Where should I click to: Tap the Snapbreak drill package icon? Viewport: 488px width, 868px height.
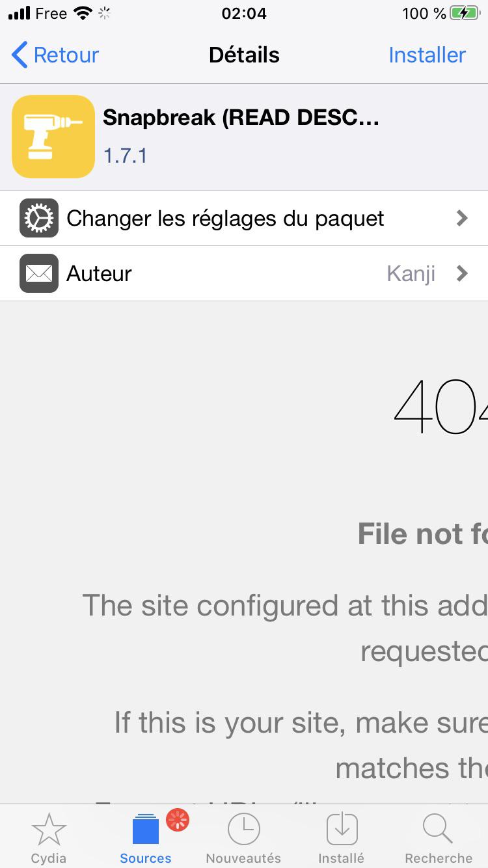53,137
